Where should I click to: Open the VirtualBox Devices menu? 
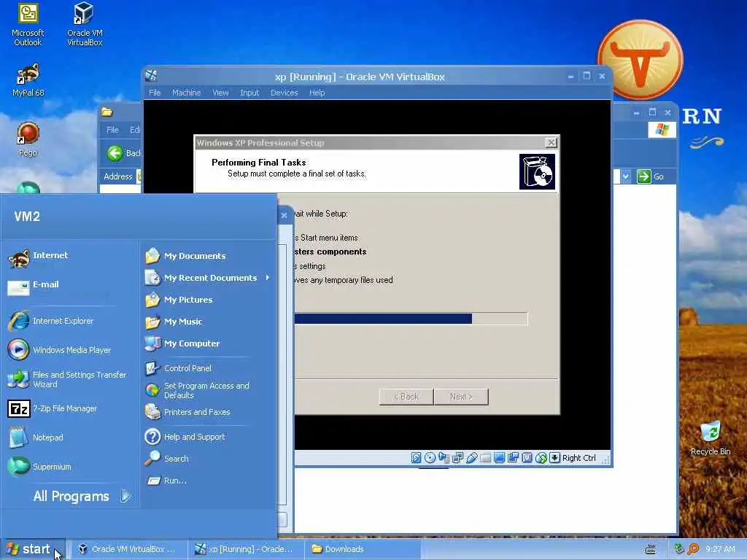coord(284,93)
